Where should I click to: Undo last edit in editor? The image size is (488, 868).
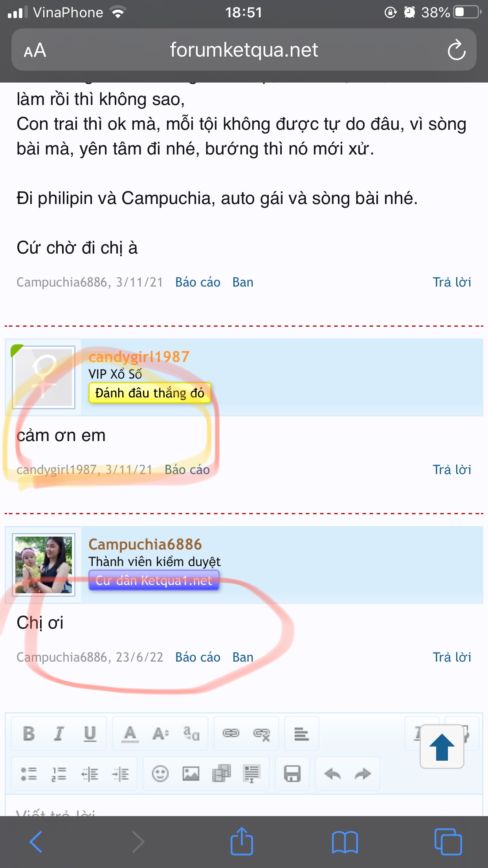(332, 774)
